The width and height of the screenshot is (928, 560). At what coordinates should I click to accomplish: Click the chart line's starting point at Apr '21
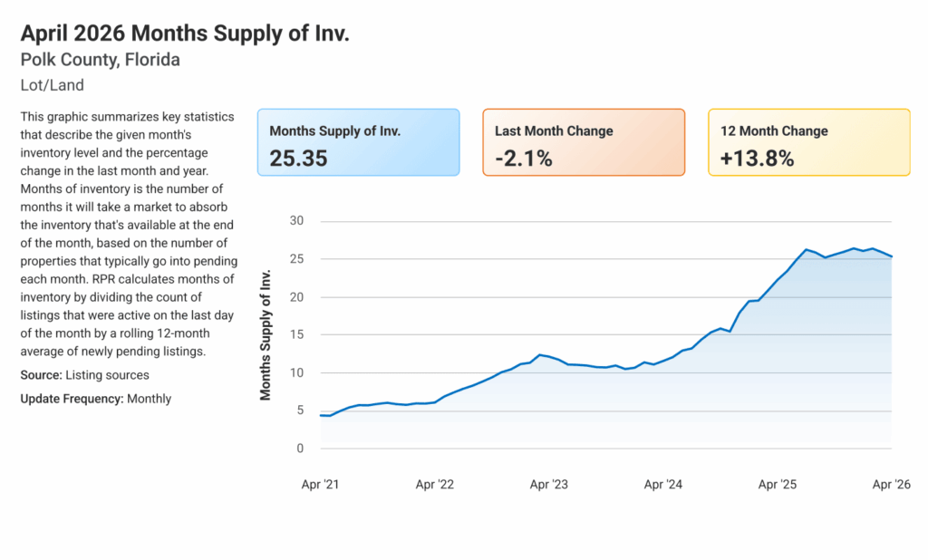click(321, 416)
